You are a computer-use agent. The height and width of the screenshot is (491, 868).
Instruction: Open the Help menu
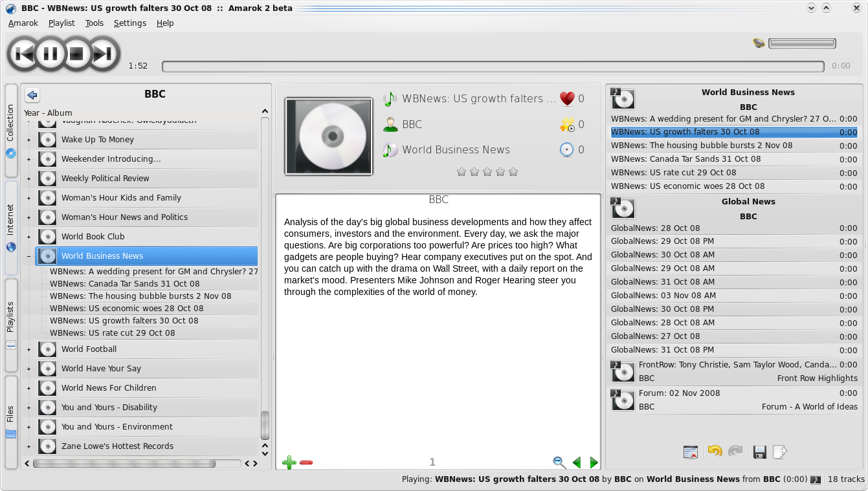[x=165, y=23]
